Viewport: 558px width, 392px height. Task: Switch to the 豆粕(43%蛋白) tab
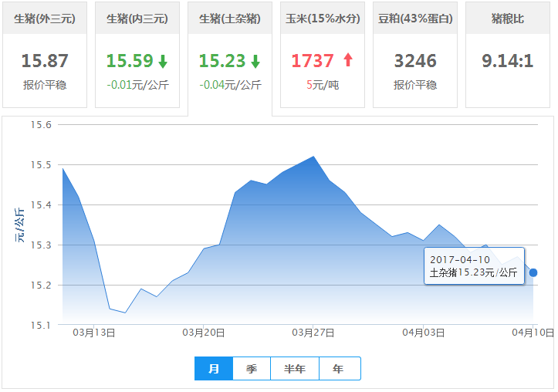click(x=415, y=18)
